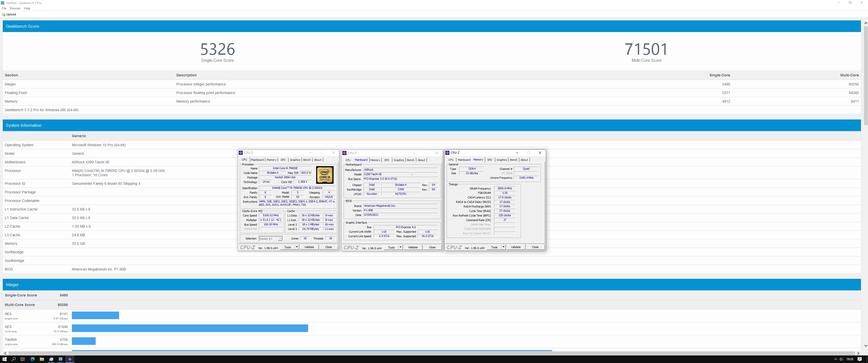This screenshot has height=363, width=868.
Task: Open the Help menu
Action: tap(27, 8)
